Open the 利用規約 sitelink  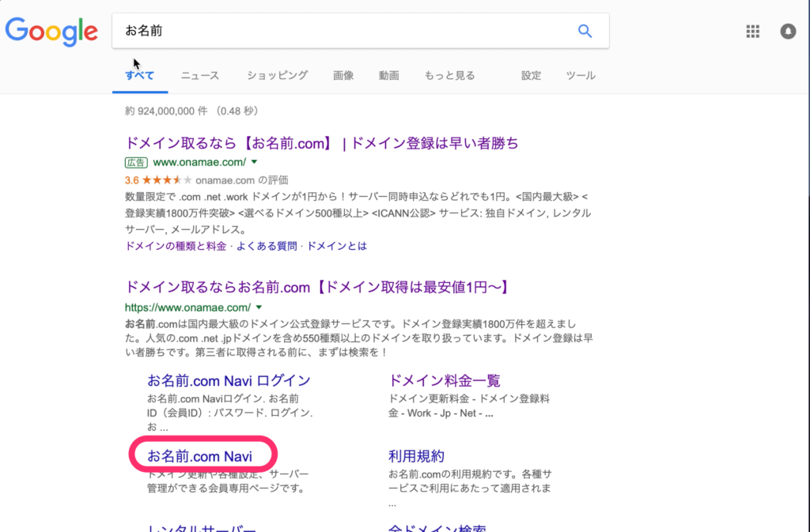tap(416, 456)
